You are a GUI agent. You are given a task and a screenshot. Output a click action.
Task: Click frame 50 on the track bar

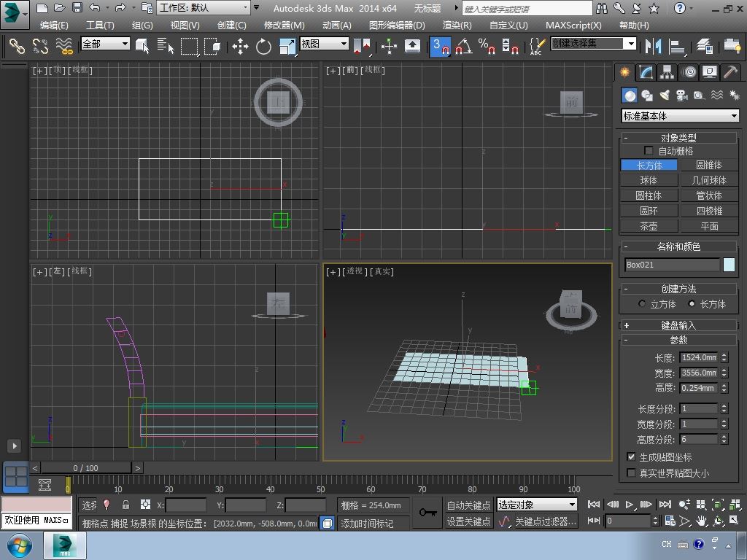[x=321, y=485]
